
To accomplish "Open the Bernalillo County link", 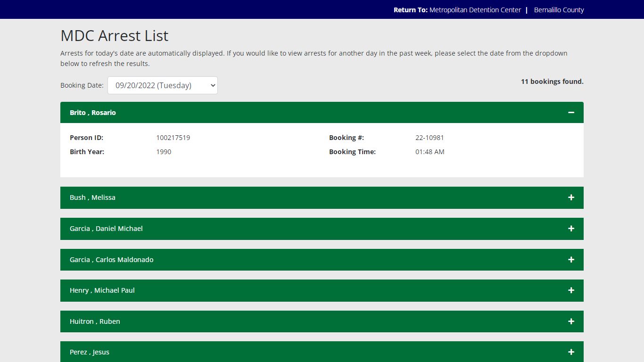I will click(x=559, y=10).
